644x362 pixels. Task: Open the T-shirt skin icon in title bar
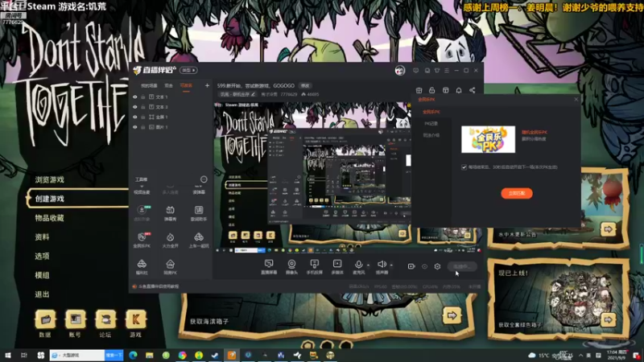437,71
